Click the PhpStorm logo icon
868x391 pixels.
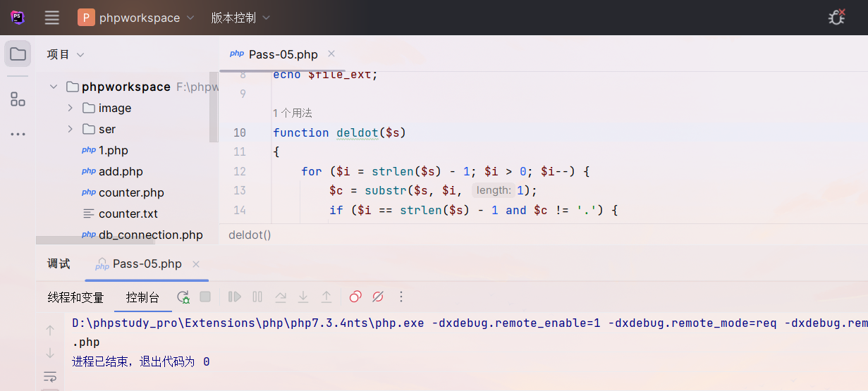18,18
